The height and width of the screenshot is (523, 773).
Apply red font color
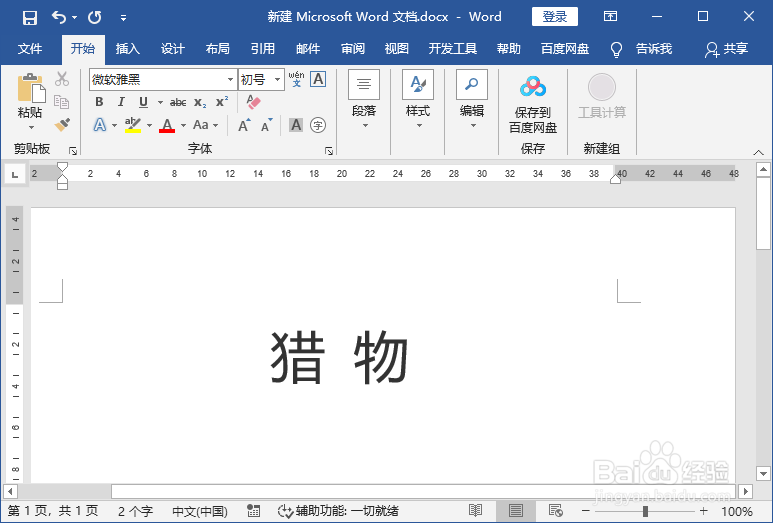click(x=167, y=125)
